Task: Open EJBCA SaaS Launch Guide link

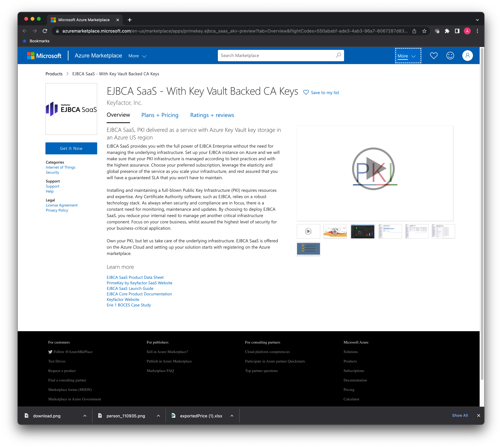Action: pos(130,289)
